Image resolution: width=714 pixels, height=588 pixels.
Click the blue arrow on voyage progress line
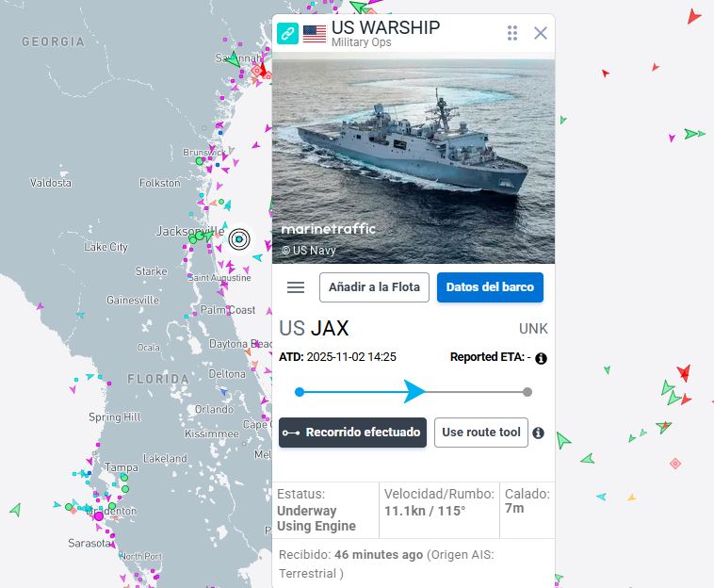(414, 392)
